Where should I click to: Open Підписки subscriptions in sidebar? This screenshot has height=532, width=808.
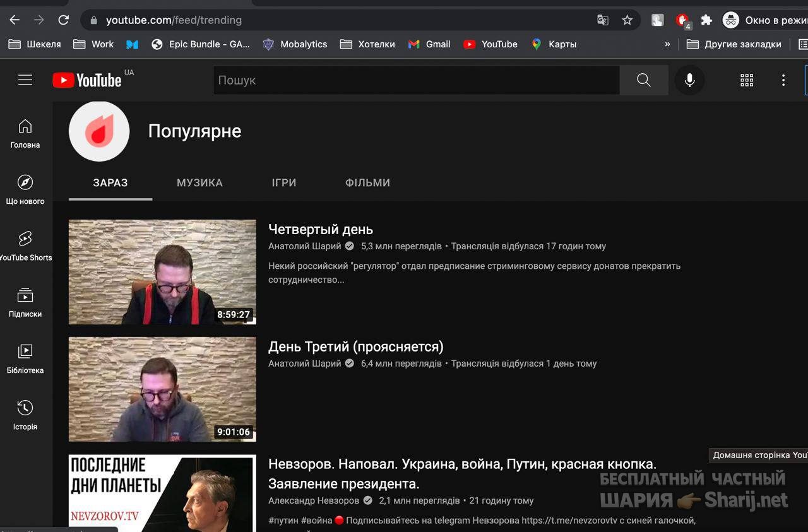click(x=25, y=303)
